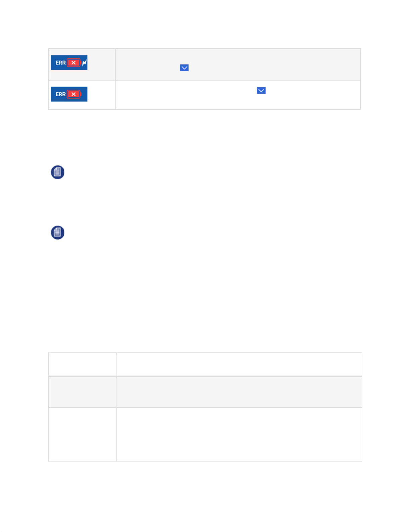Open the lower round note document icon
The width and height of the screenshot is (411, 532).
click(x=57, y=232)
